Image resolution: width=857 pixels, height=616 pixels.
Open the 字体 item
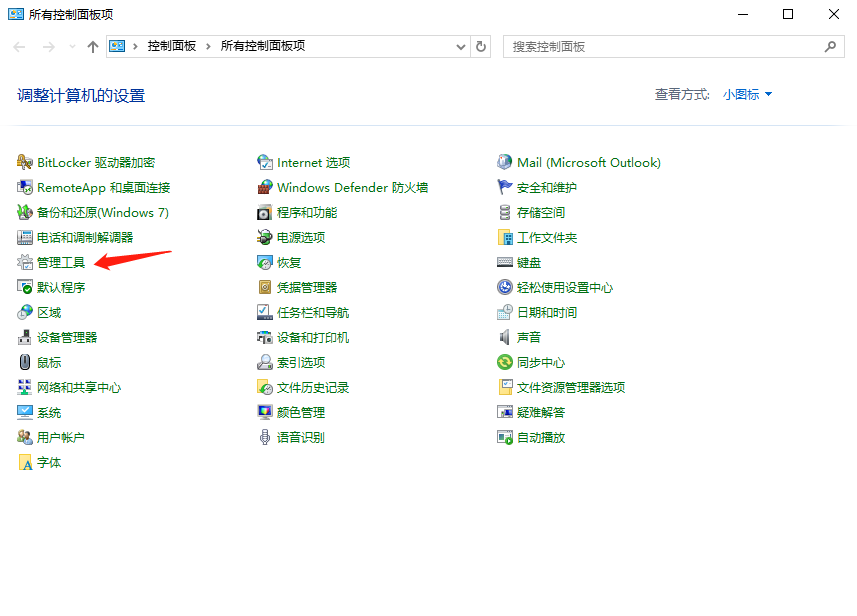49,462
